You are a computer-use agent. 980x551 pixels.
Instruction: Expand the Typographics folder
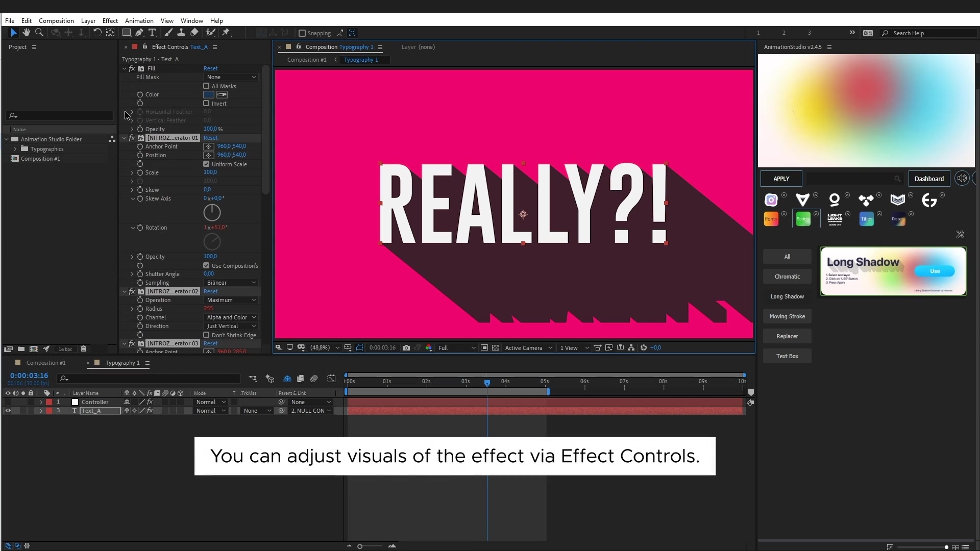pyautogui.click(x=15, y=149)
